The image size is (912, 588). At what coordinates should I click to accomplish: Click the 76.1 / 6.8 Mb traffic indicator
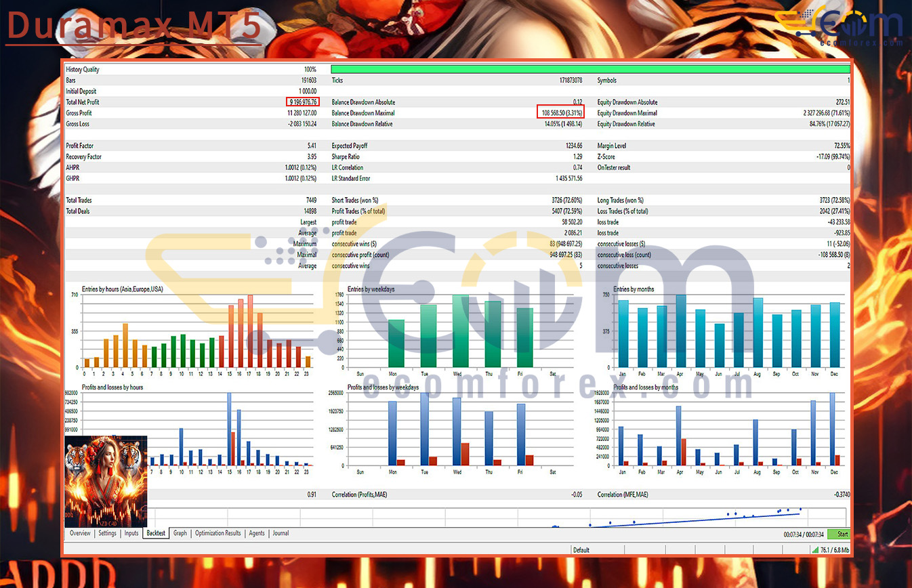(833, 550)
